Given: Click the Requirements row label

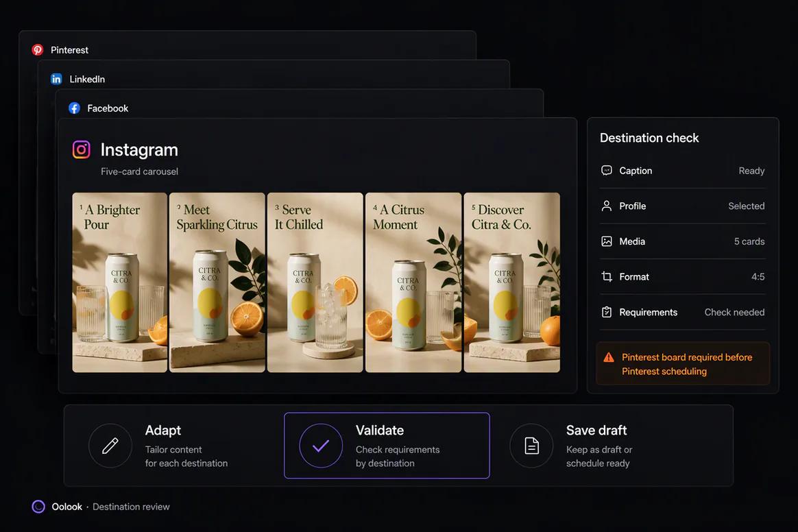Looking at the screenshot, I should [x=649, y=312].
